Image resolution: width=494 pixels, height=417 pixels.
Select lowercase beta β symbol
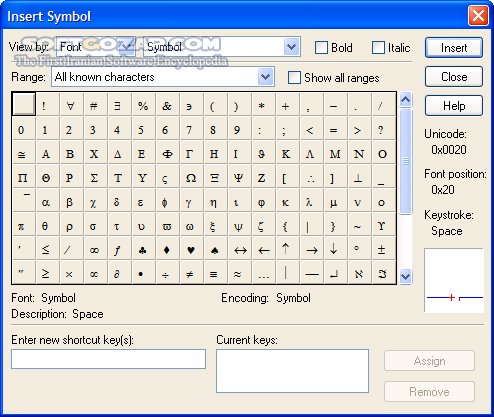pos(72,200)
